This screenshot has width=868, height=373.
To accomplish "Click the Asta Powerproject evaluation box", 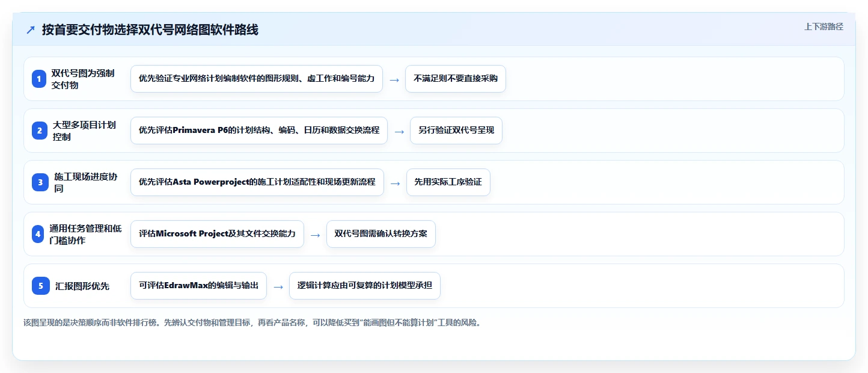I will click(x=257, y=182).
